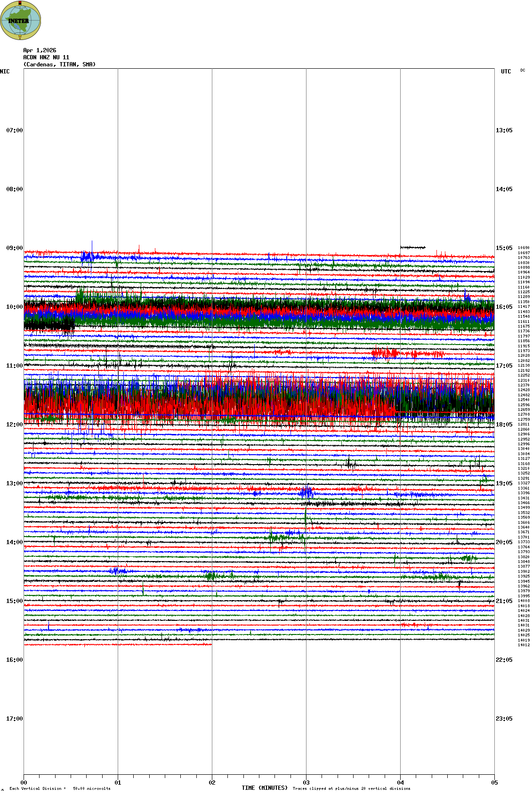The width and height of the screenshot is (532, 795).
Task: Click the 03 minute axis label
Action: (x=306, y=783)
